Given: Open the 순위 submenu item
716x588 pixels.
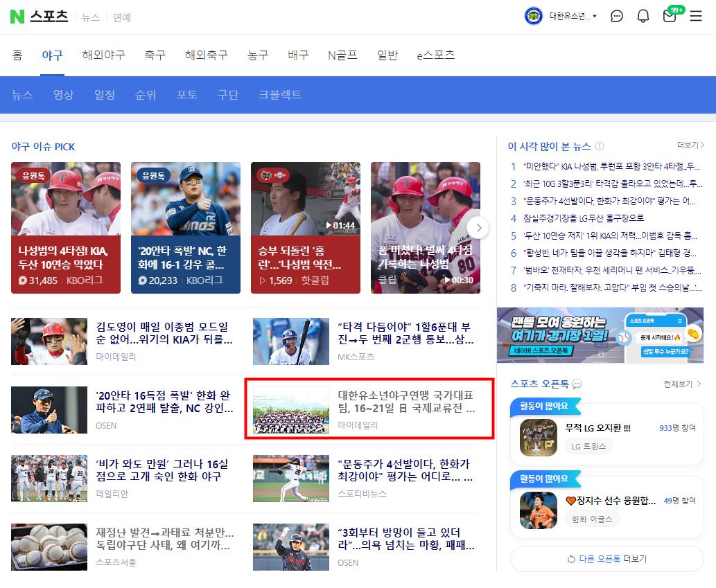Looking at the screenshot, I should click(x=146, y=94).
